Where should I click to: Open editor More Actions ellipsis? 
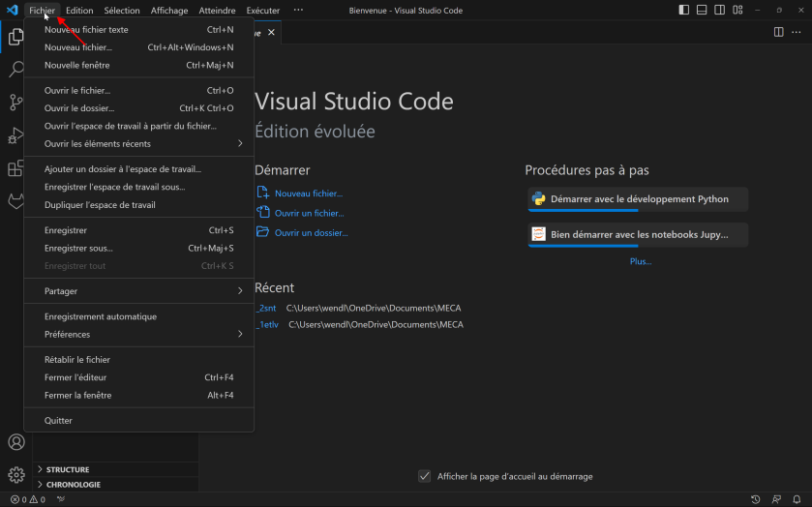tap(797, 32)
